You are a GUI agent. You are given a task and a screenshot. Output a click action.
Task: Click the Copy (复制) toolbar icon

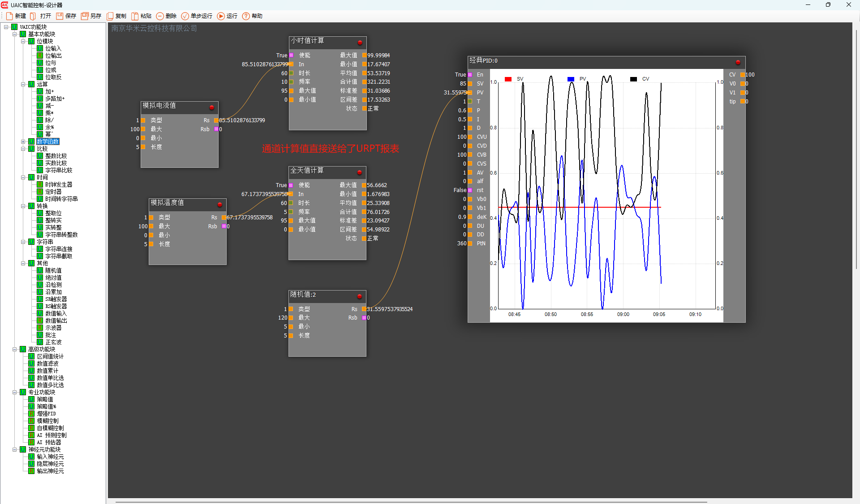click(x=110, y=16)
